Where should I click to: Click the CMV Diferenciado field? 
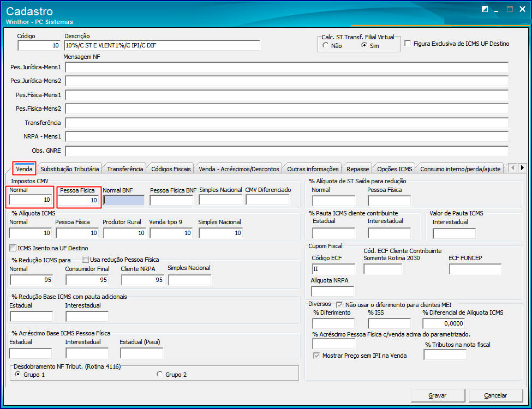[267, 200]
